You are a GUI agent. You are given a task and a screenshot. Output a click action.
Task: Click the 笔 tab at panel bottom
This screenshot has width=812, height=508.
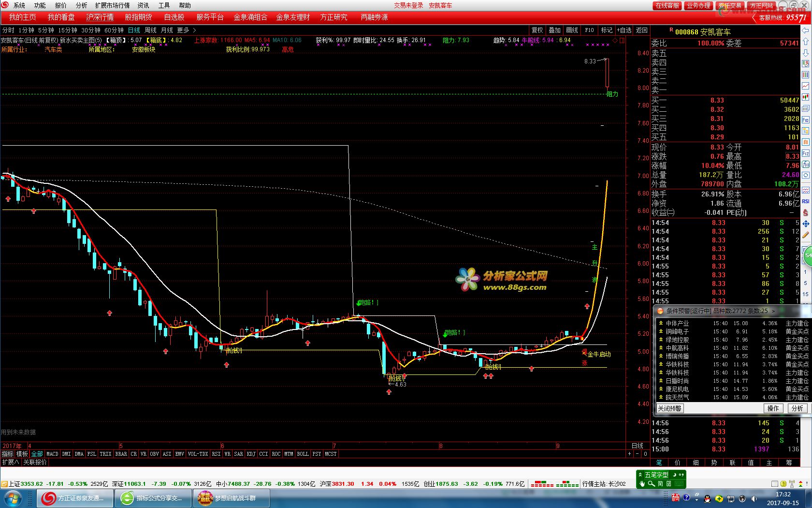pos(659,463)
